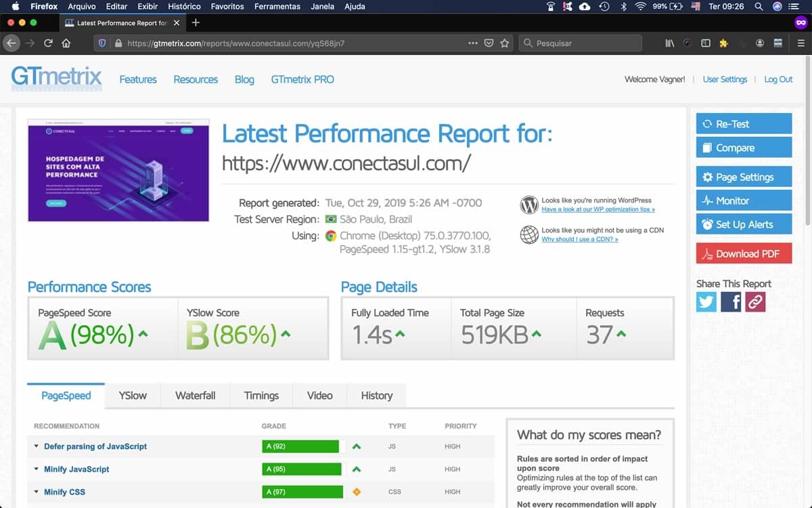Open 'Why should I use a CDN?' link

point(580,239)
